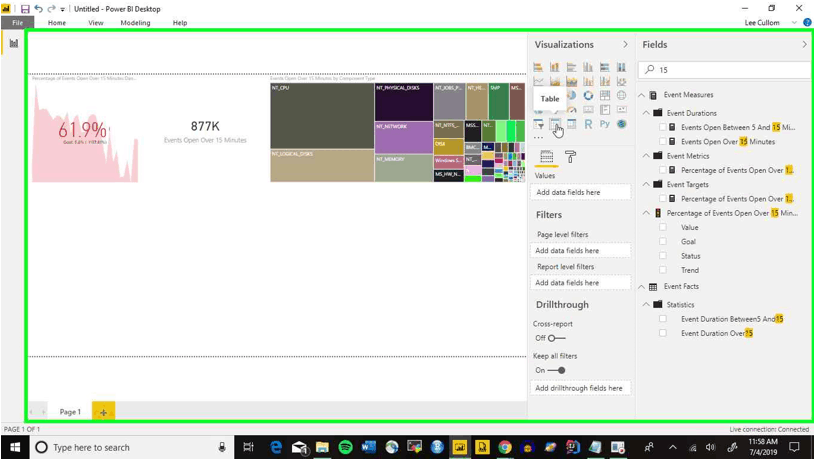Select the Page 1 report tab
The width and height of the screenshot is (816, 459).
pos(70,412)
